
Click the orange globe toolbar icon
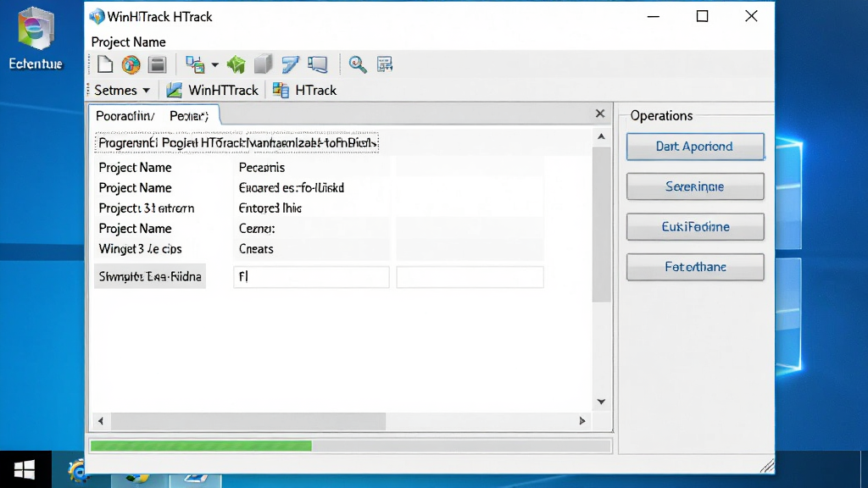coord(131,64)
